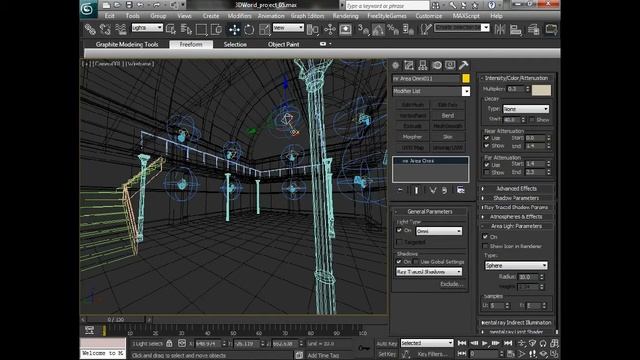
Task: Open the Area Light Type Sphere dropdown
Action: click(516, 266)
